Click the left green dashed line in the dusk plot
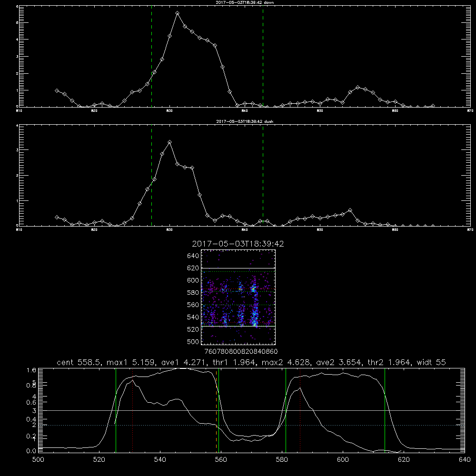 click(151, 176)
